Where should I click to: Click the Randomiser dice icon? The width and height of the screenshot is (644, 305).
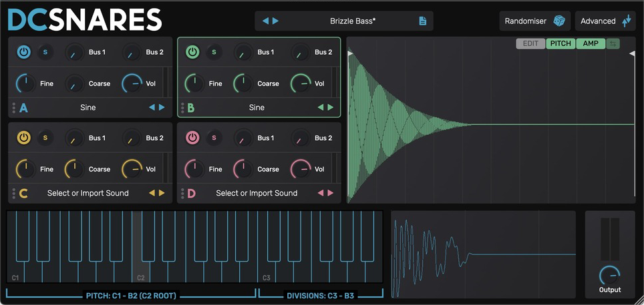(558, 21)
